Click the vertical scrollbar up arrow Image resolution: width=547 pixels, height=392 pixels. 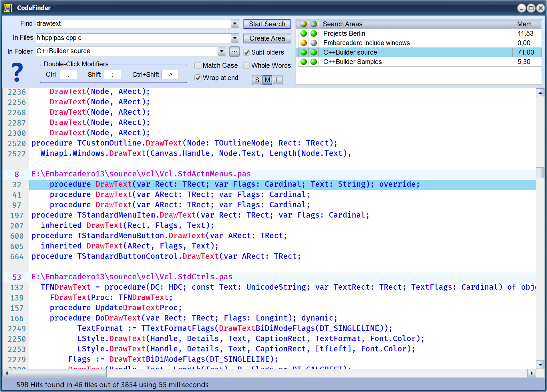(540, 93)
